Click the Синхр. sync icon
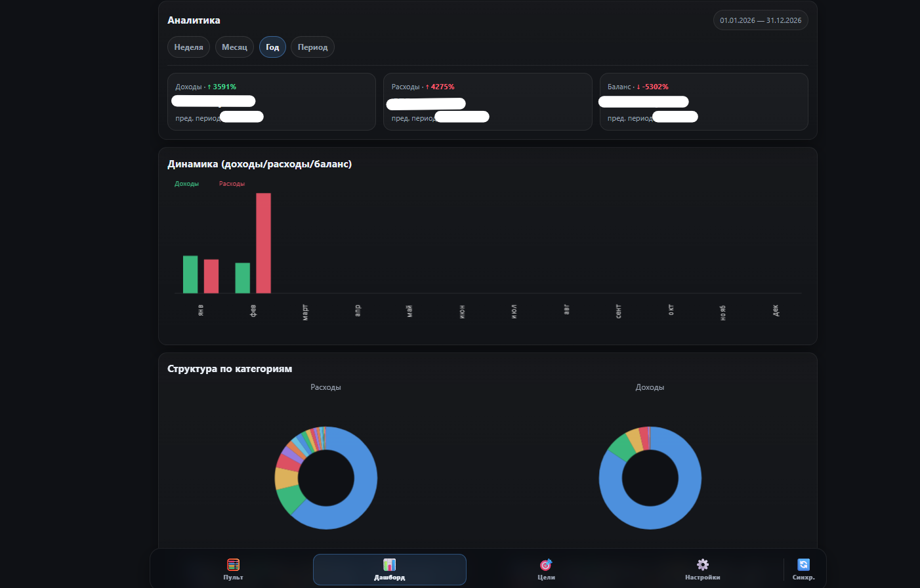 click(x=803, y=564)
